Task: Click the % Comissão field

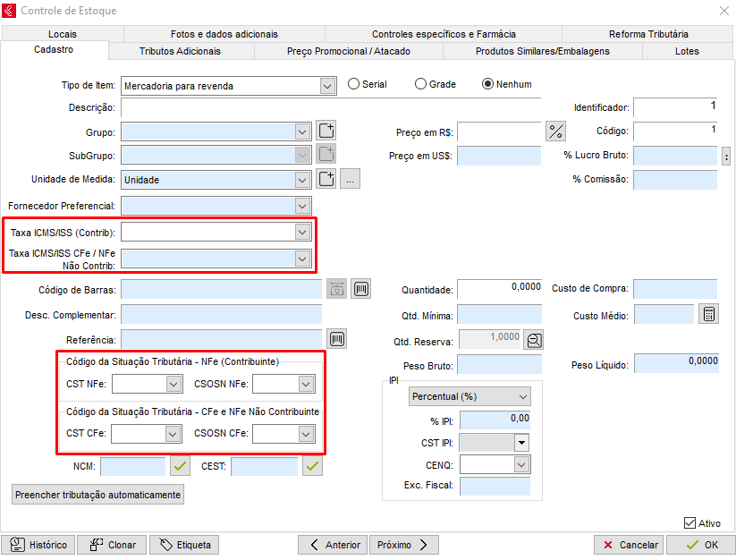Action: coord(675,180)
